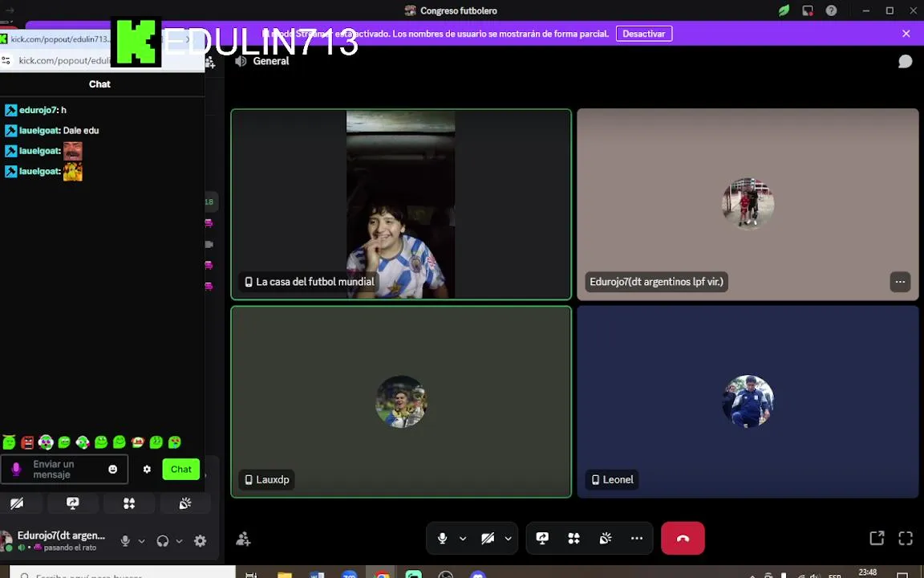This screenshot has height=578, width=924.
Task: Open soundboard in the left voice panel
Action: [x=185, y=503]
